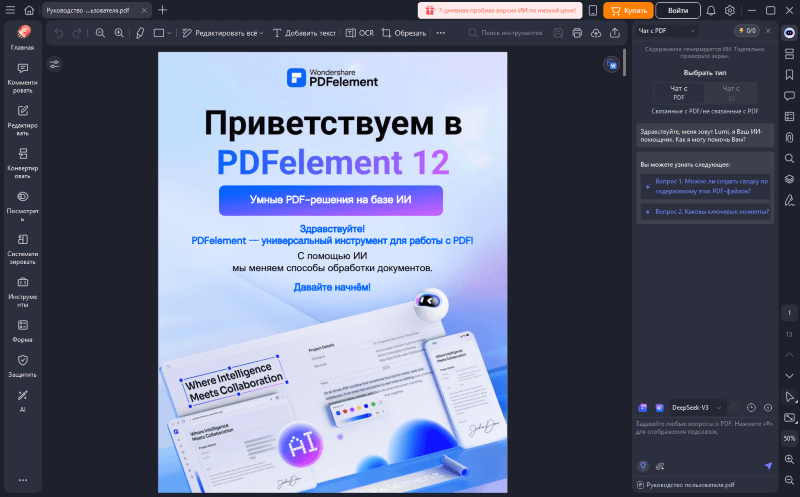This screenshot has height=497, width=800.
Task: Open the Комментировать sidebar tool
Action: click(x=22, y=78)
